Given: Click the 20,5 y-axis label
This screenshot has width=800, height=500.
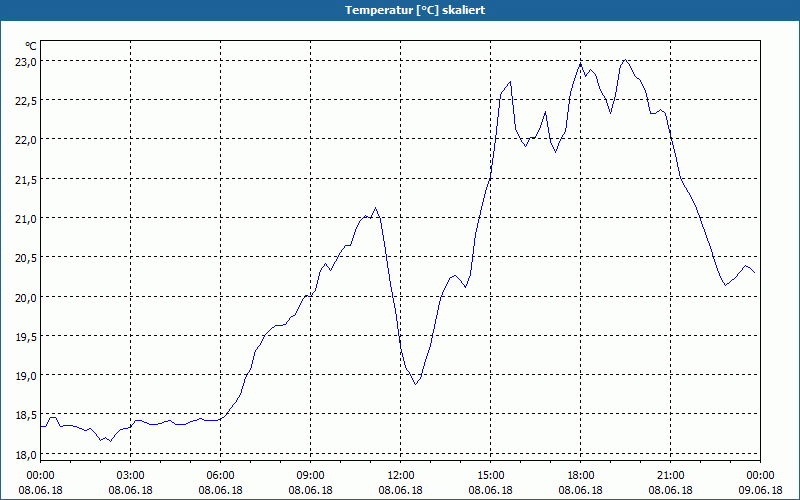Looking at the screenshot, I should (26, 258).
